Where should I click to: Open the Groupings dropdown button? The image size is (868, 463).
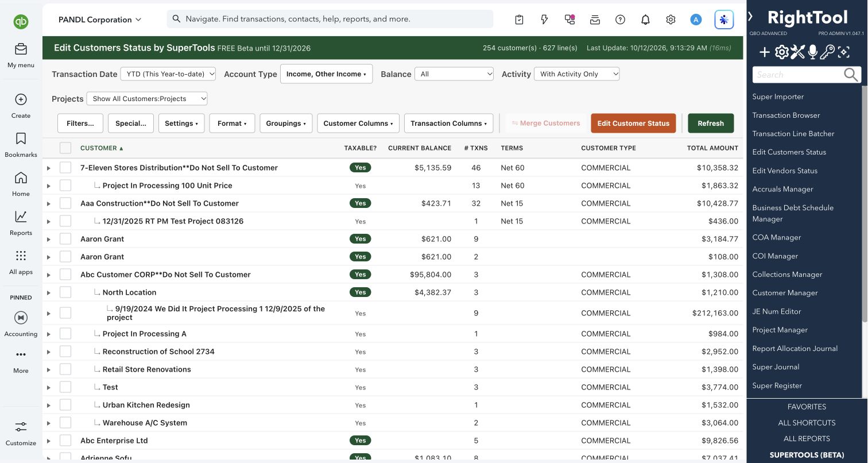pyautogui.click(x=286, y=123)
